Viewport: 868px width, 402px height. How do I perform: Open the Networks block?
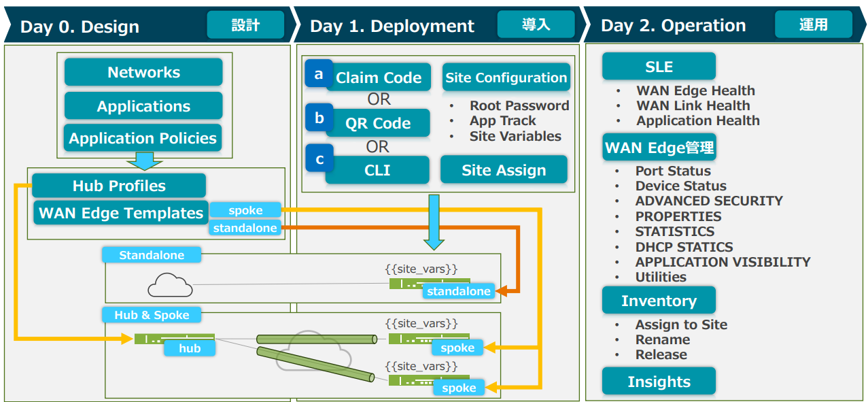[143, 72]
